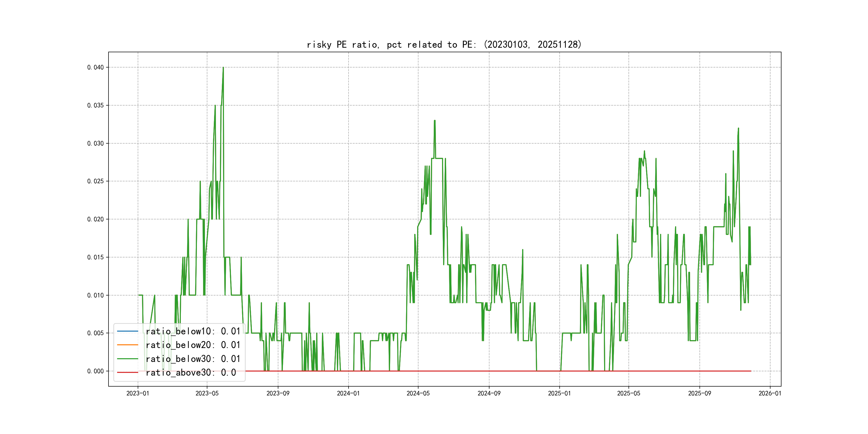Click the 2024-09 x-axis tick label
The image size is (868, 434).
(489, 394)
